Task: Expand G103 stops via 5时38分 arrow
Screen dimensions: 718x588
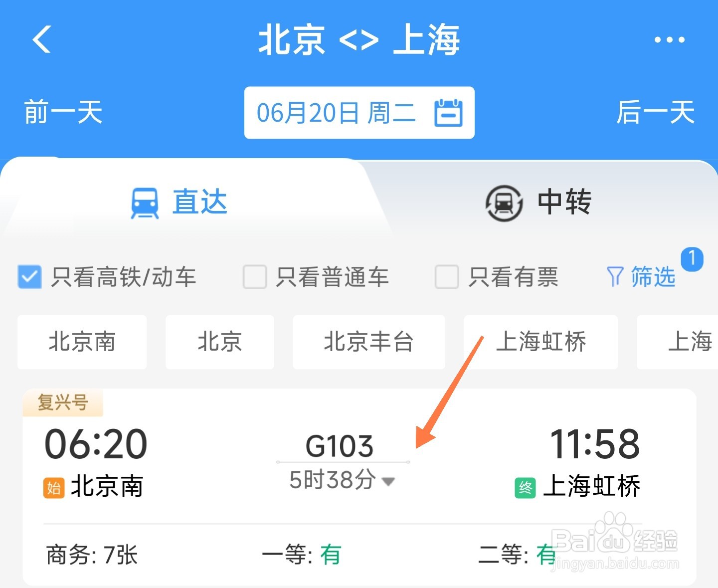Action: point(388,481)
